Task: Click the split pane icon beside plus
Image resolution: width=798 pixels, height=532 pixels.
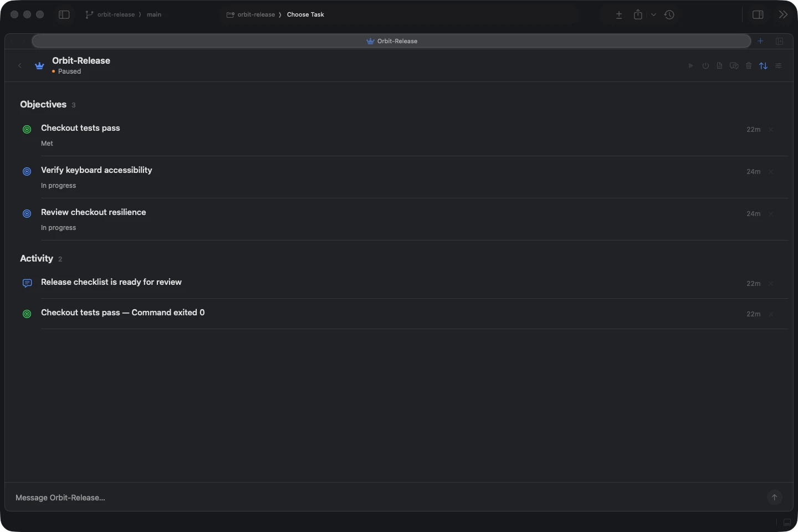Action: click(780, 41)
